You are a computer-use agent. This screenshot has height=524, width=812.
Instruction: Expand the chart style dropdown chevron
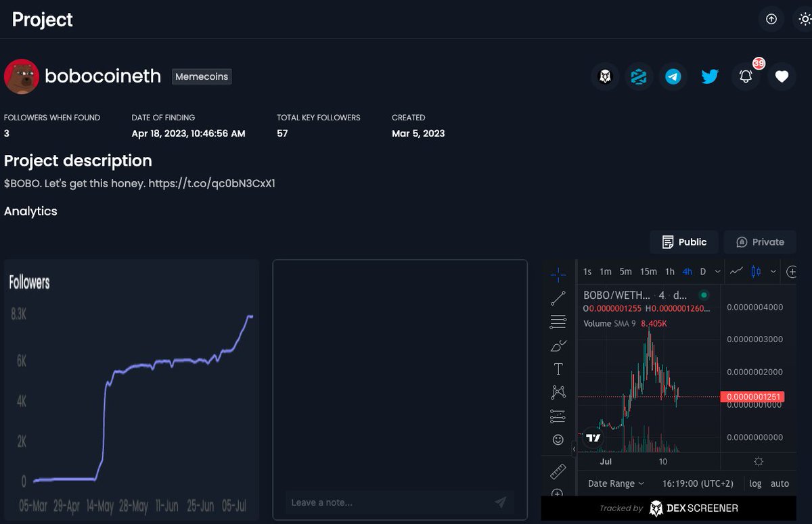[x=773, y=271]
